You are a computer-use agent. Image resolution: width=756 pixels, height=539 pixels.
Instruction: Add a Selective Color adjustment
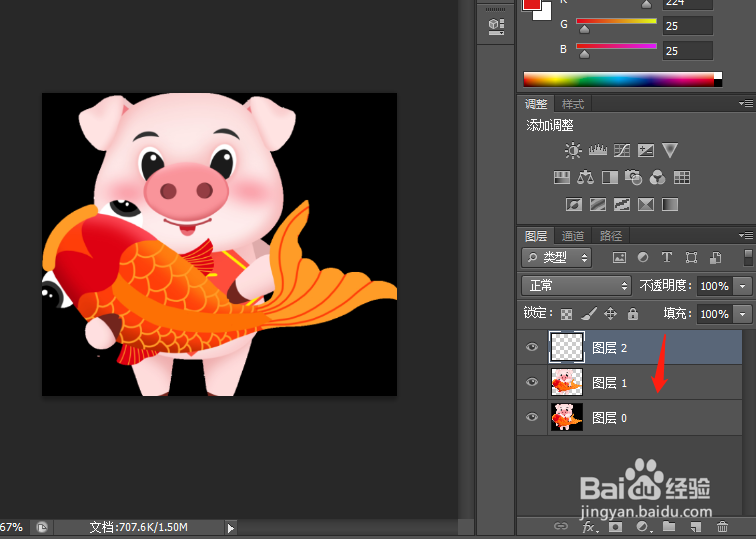(x=646, y=204)
